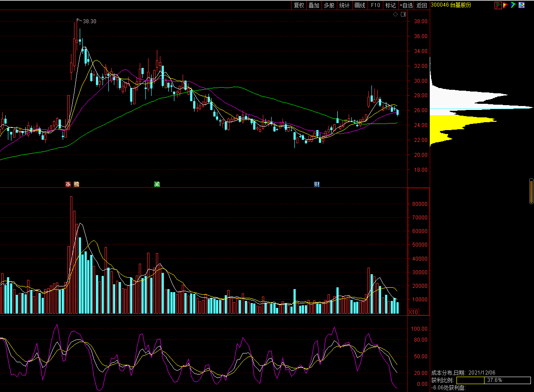
Task: Toggle the side panel rectangle icon
Action: pos(403,14)
